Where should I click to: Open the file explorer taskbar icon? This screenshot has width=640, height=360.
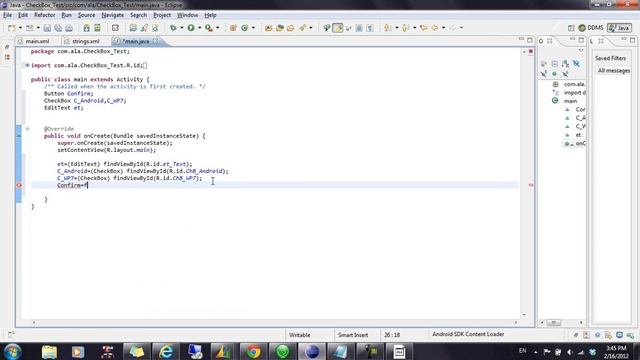49,351
